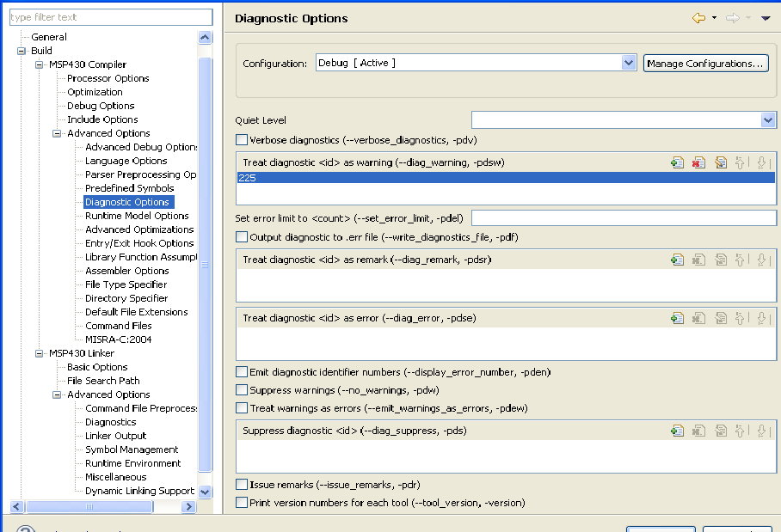The width and height of the screenshot is (781, 532).
Task: Enable the Verbose diagnostics checkbox
Action: (242, 139)
